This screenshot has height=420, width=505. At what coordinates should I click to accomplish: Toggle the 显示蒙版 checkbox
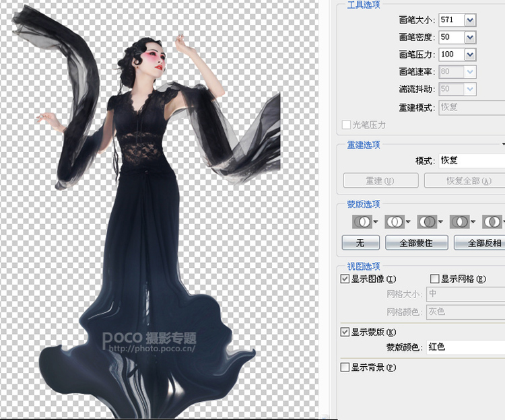[x=345, y=332]
